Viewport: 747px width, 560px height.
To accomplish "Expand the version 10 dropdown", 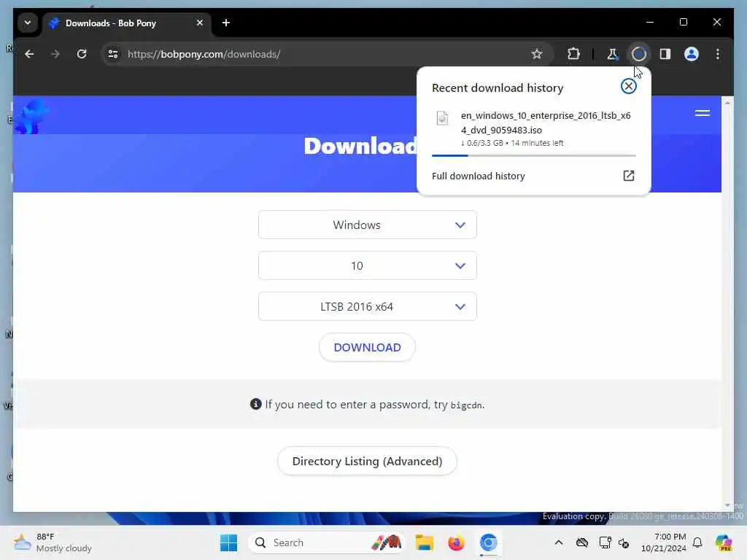I will tap(368, 265).
